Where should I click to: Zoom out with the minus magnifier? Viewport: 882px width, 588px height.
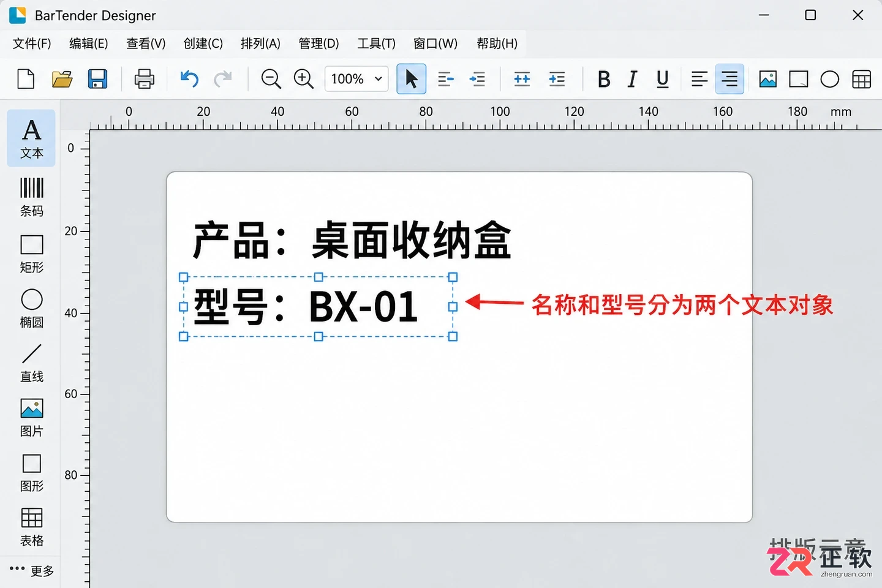pyautogui.click(x=271, y=79)
